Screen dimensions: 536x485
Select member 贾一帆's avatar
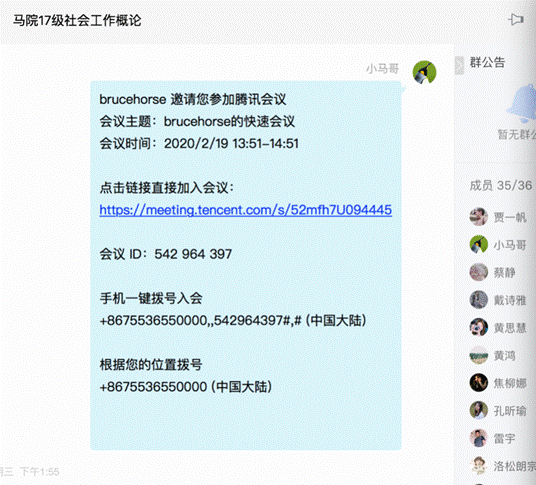coord(479,217)
